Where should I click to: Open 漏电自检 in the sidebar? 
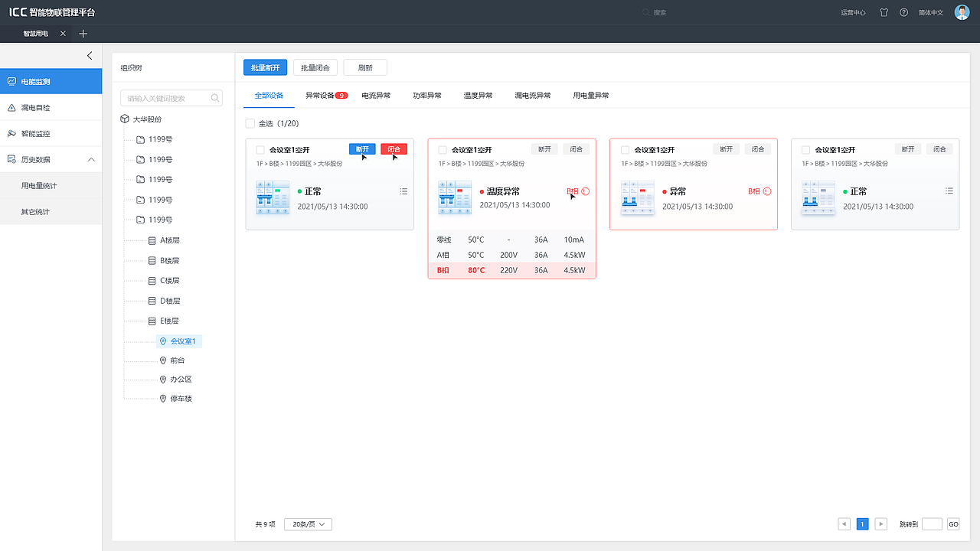[51, 108]
